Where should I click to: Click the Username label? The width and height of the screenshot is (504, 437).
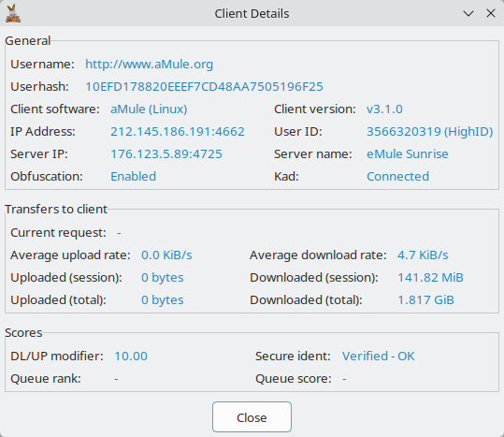[42, 64]
